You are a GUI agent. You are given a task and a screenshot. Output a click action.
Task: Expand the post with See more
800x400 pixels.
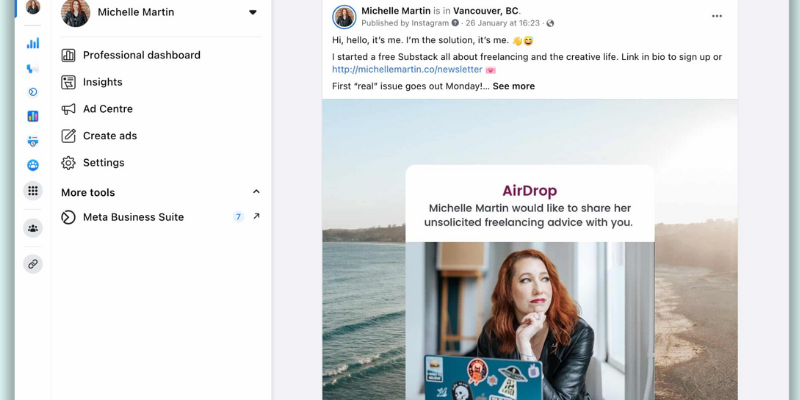pyautogui.click(x=514, y=86)
